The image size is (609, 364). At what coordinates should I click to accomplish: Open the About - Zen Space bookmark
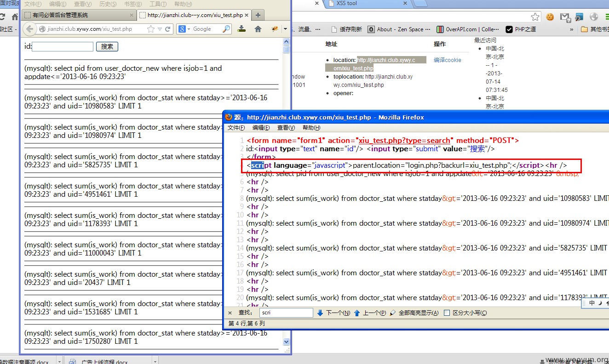399,29
